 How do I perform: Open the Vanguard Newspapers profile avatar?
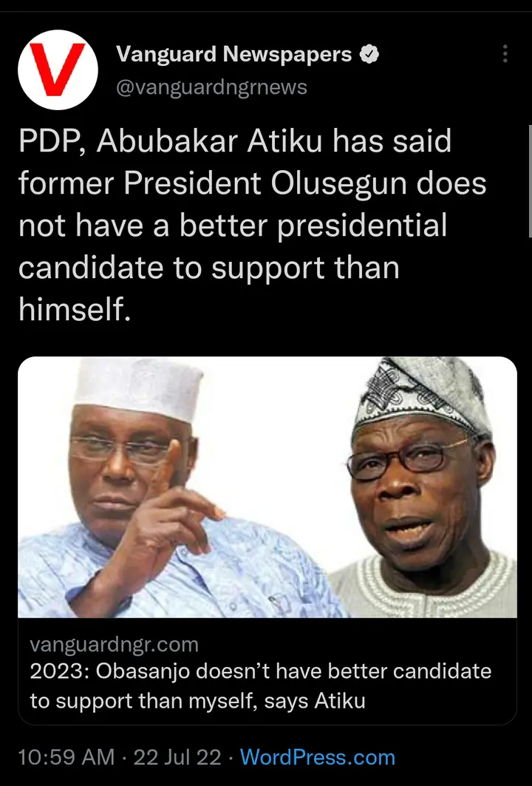click(58, 70)
